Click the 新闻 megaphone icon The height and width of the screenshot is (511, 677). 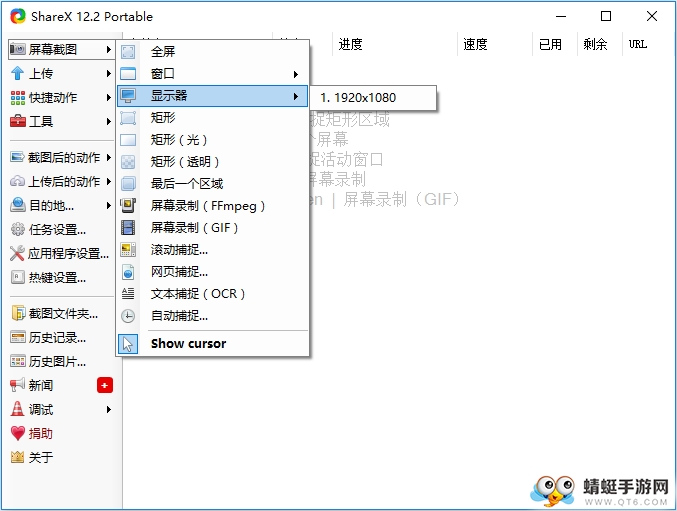(17, 385)
